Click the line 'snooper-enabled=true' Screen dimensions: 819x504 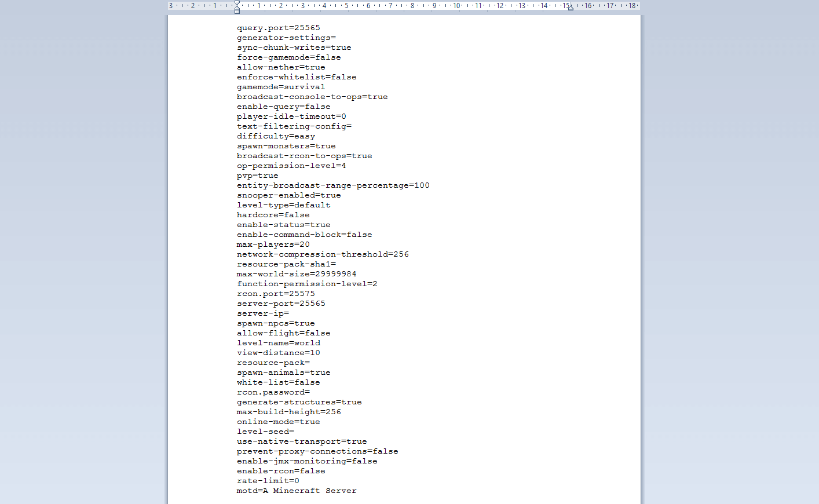click(289, 195)
